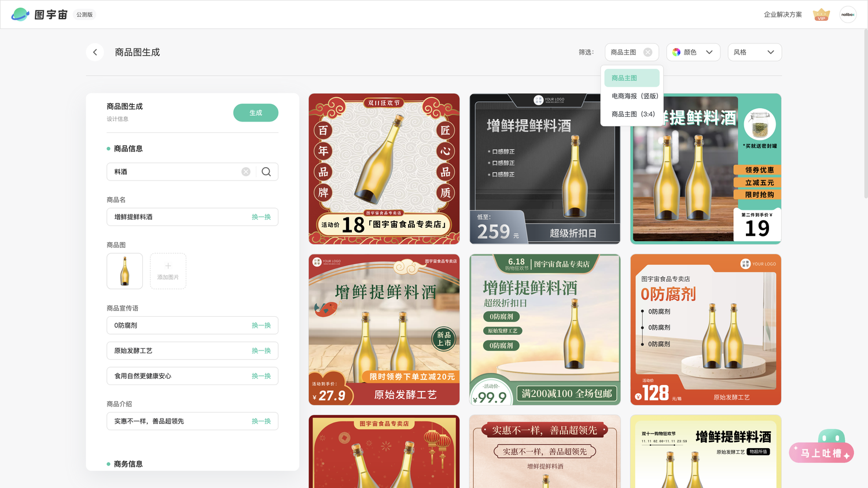This screenshot has width=868, height=488.
Task: Open the nolibox user avatar
Action: pos(848,14)
